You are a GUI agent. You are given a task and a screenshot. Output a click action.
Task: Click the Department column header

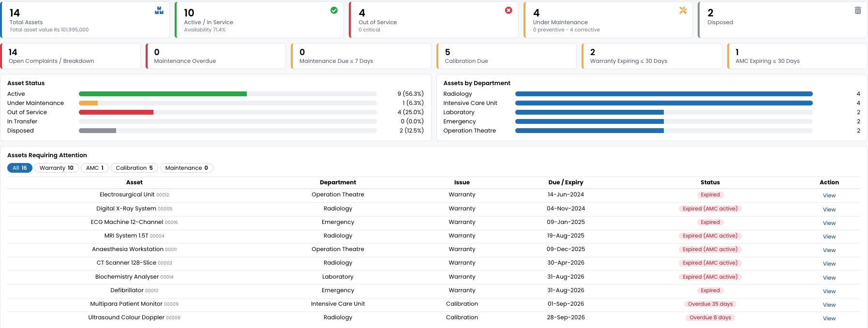click(338, 182)
